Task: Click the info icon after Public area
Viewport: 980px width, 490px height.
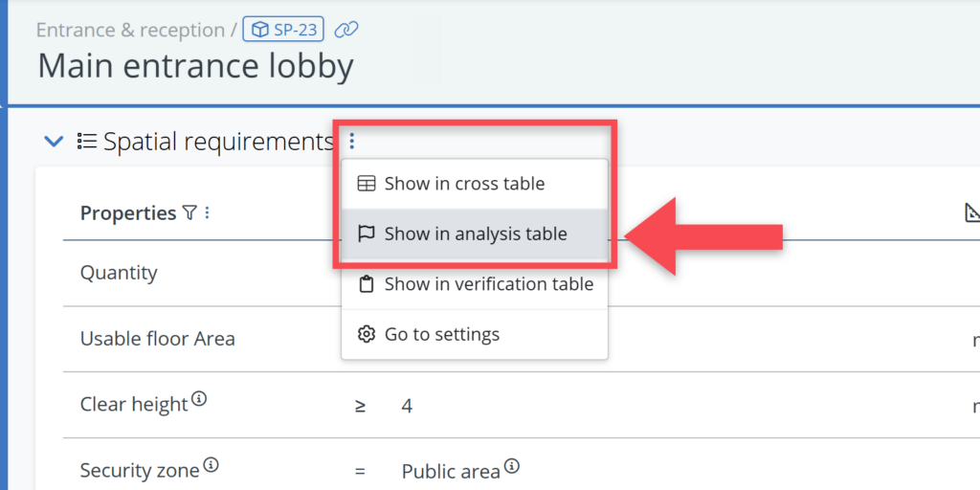Action: pos(512,466)
